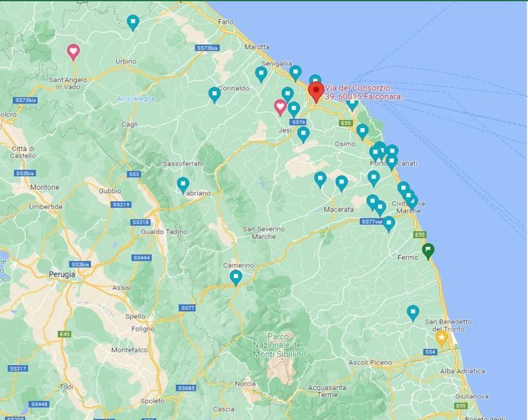Open the teal marker left of Corinaldo label
Image resolution: width=528 pixels, height=420 pixels.
click(214, 94)
